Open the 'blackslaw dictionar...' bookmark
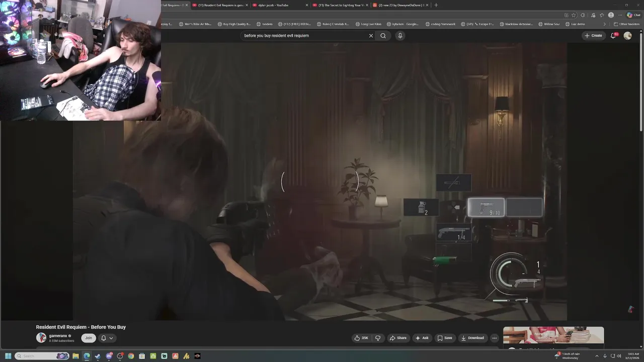Screen dimensions: 644x362 516,24
